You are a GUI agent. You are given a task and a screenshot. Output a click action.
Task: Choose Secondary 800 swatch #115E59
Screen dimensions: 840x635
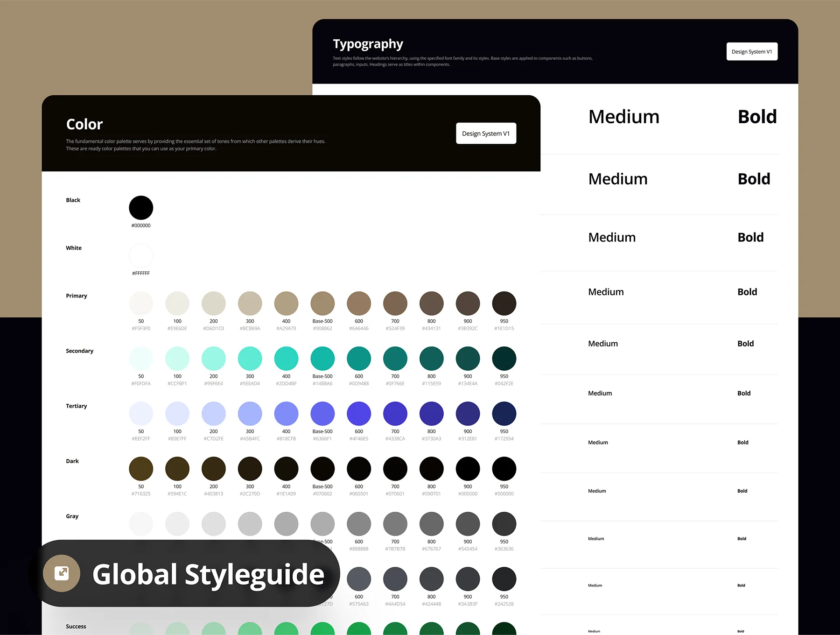pyautogui.click(x=432, y=359)
